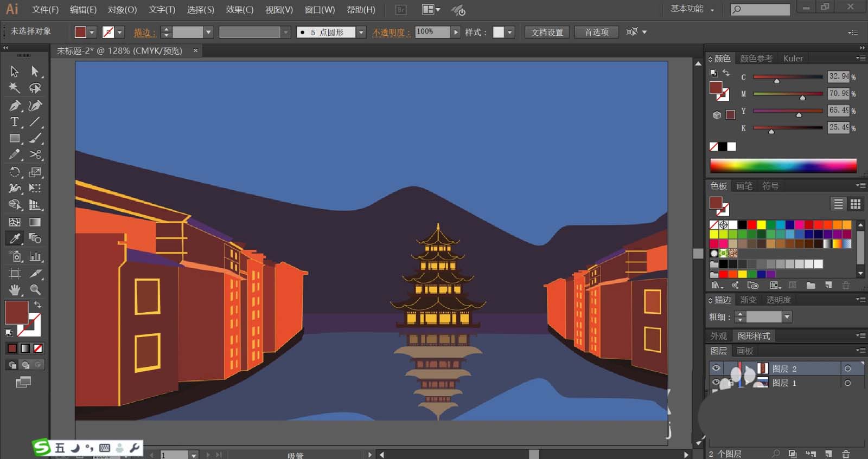Click the Magenta (M) value field
This screenshot has width=868, height=459.
click(x=839, y=93)
